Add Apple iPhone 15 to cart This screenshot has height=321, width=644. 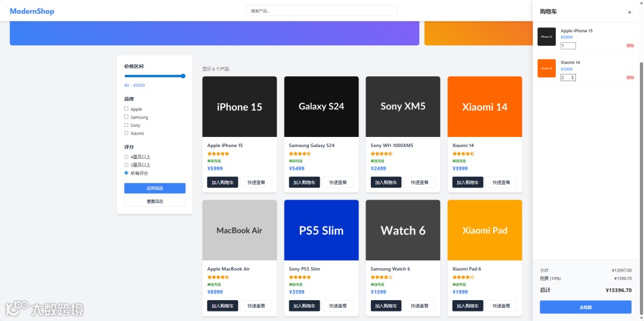[222, 182]
